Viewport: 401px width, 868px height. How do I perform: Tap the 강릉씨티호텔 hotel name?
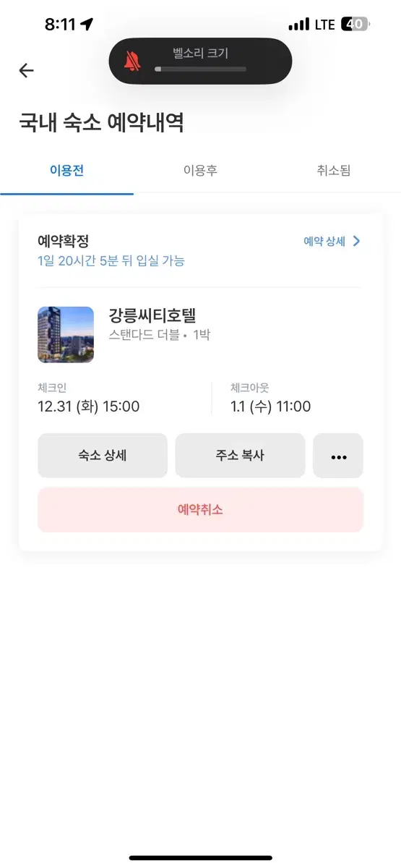pyautogui.click(x=152, y=315)
